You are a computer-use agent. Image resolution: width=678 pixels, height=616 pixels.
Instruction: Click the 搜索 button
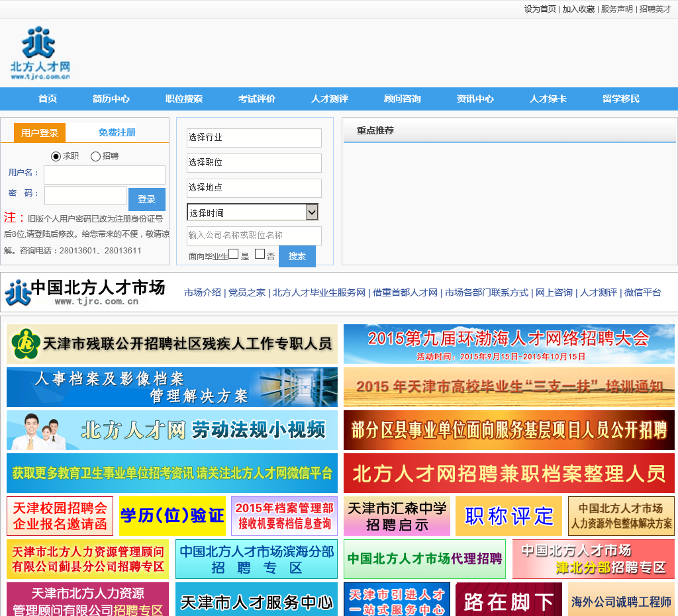coord(297,256)
